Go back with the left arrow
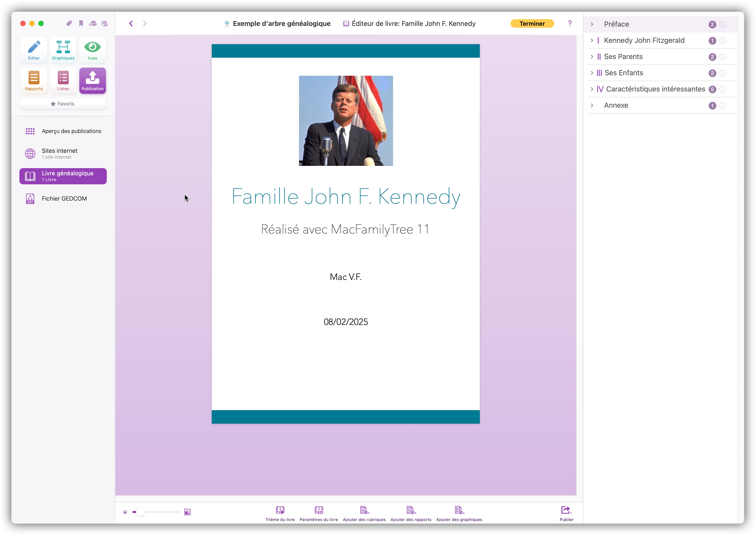Viewport: 756px width, 535px height. 131,23
